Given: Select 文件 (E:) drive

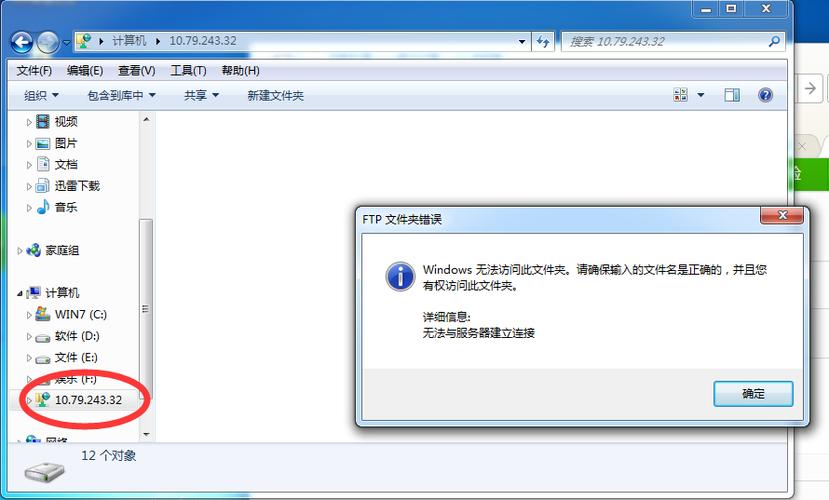Looking at the screenshot, I should 76,358.
